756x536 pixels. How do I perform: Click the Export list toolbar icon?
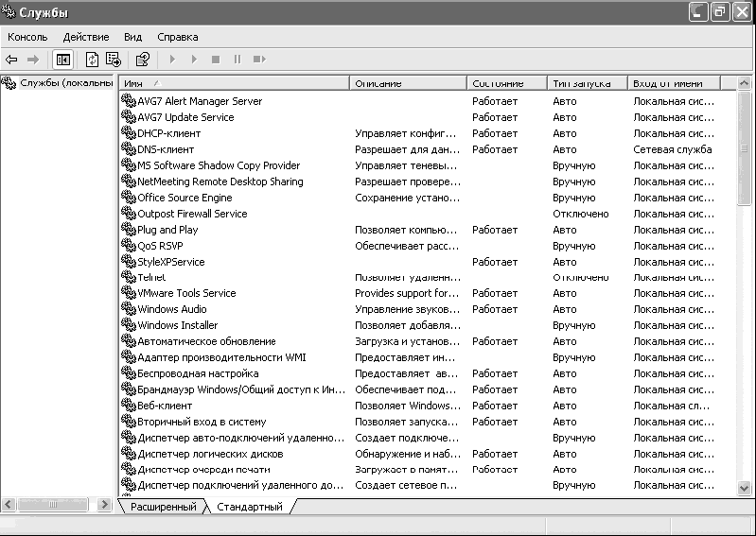tap(114, 60)
